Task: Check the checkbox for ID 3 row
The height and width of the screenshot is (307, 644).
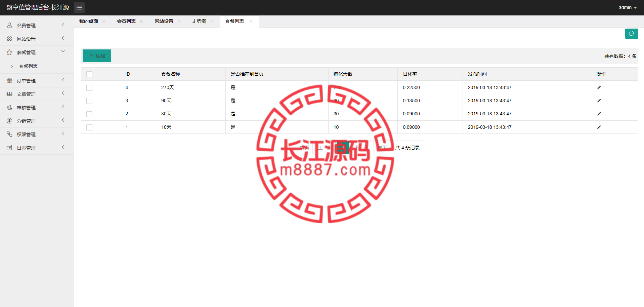Action: [x=89, y=101]
